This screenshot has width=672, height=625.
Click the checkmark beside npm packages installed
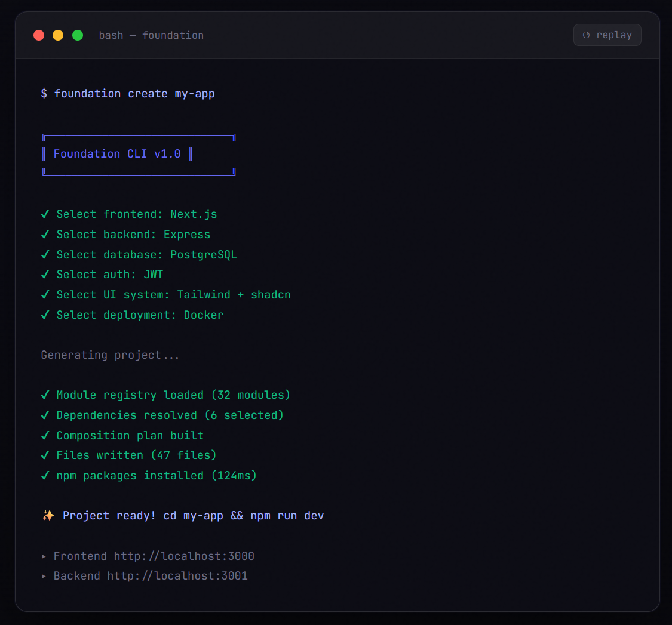(x=45, y=475)
